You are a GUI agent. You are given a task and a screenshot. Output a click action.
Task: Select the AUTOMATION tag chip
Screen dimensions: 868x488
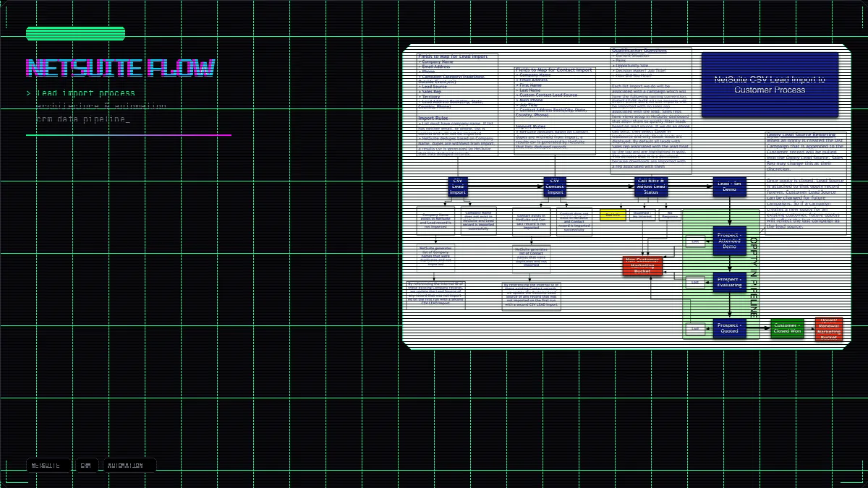[129, 465]
